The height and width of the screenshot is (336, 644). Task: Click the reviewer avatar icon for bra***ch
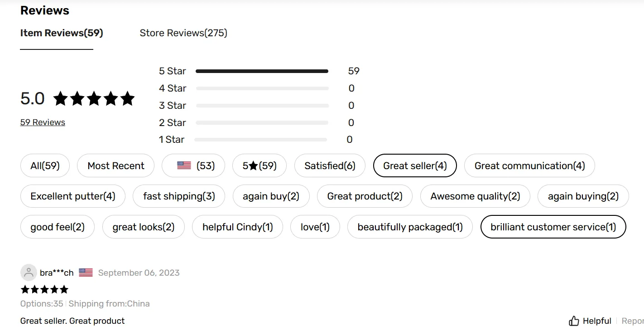(29, 273)
